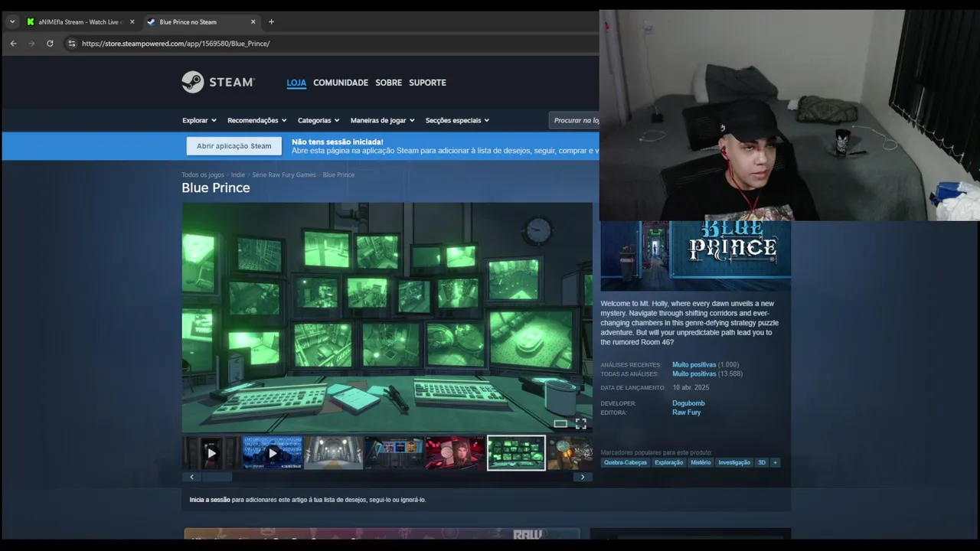Click the Não tens sessão iniciada! notice text
The image size is (980, 551).
click(x=338, y=142)
